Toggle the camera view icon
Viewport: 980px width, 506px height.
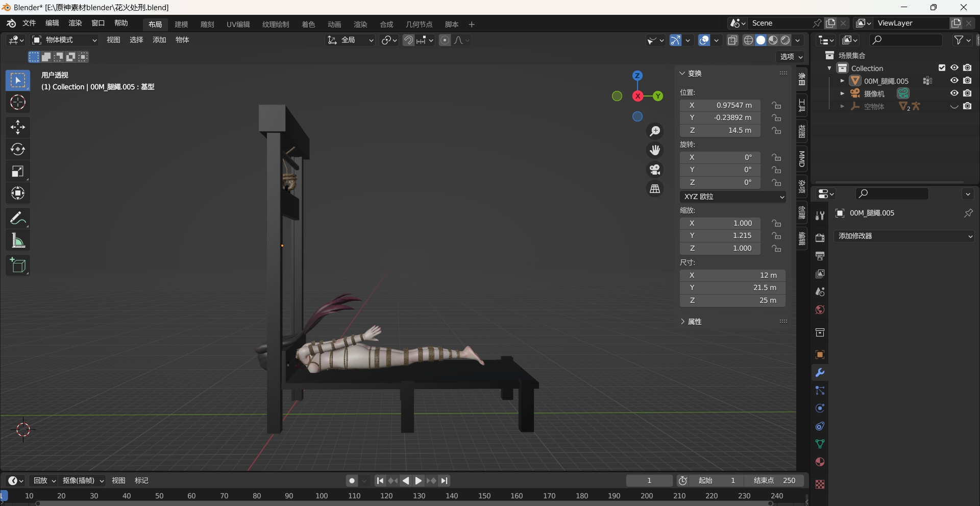point(655,170)
